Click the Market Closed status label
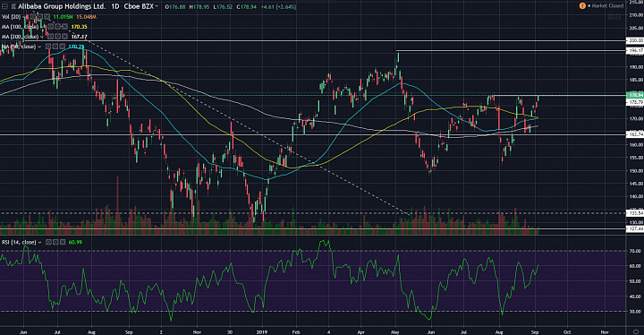 pos(607,5)
